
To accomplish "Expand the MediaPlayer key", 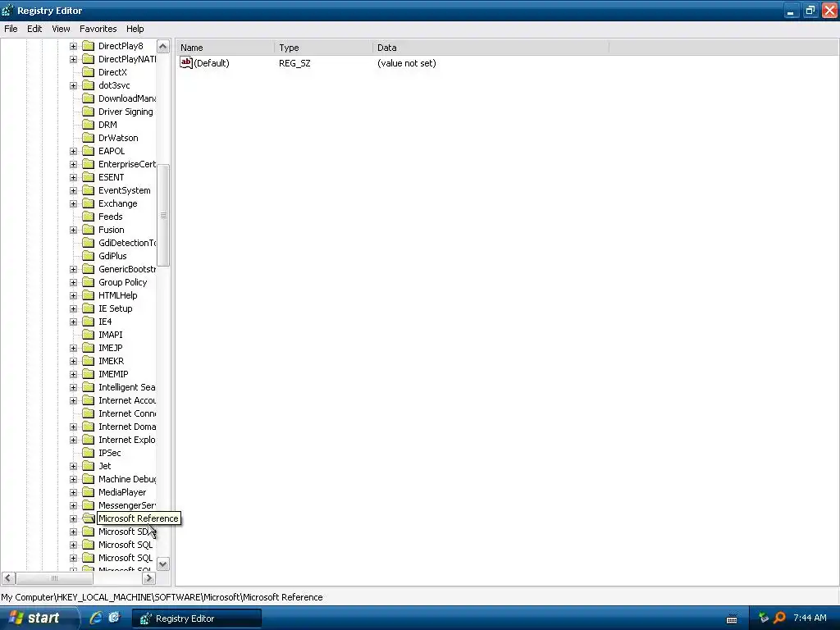I will pos(73,492).
